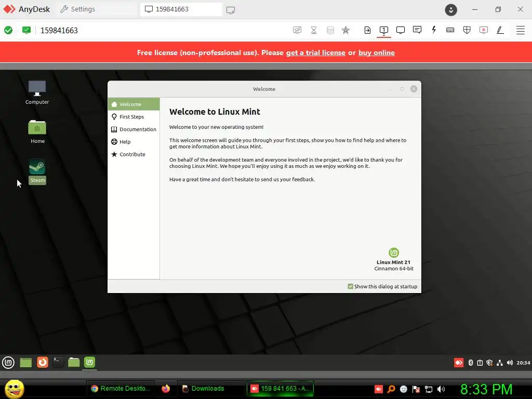Click the AnyDesk icon in host system tray
The image size is (532, 399).
click(x=379, y=389)
